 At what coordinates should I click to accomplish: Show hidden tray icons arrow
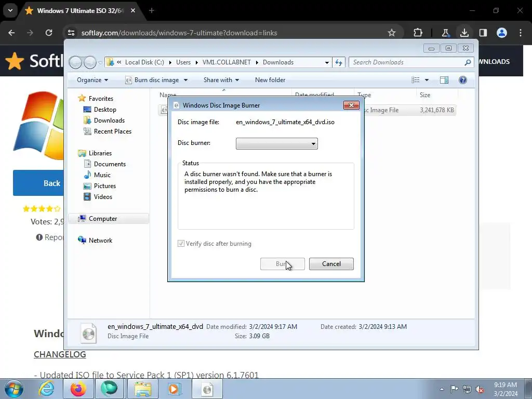(442, 389)
